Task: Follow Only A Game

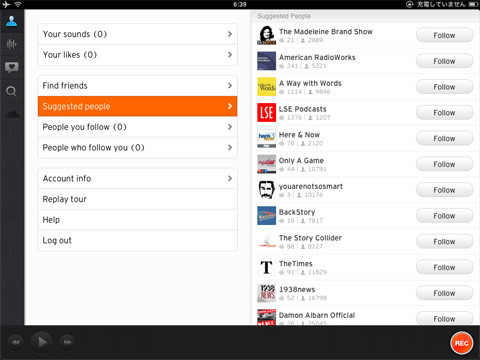Action: 444,164
